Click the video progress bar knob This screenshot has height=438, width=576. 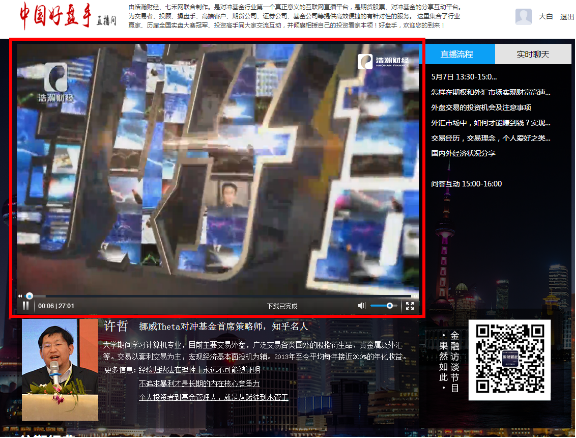tap(29, 296)
